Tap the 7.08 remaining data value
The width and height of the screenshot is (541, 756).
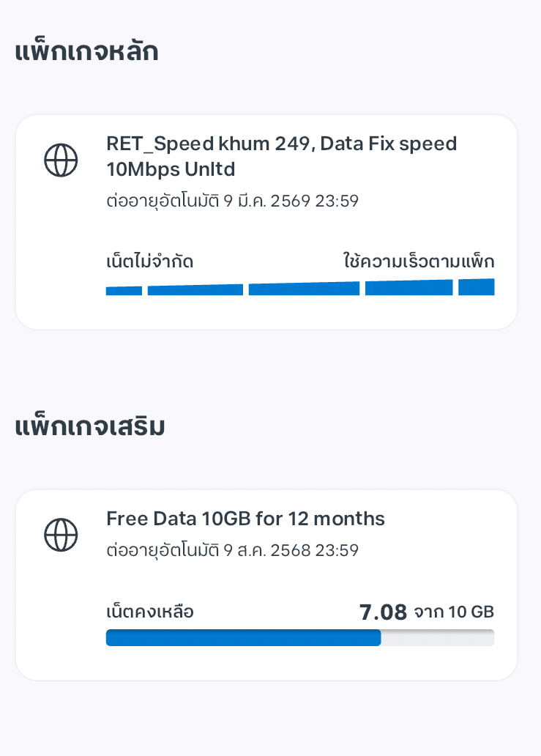[383, 612]
